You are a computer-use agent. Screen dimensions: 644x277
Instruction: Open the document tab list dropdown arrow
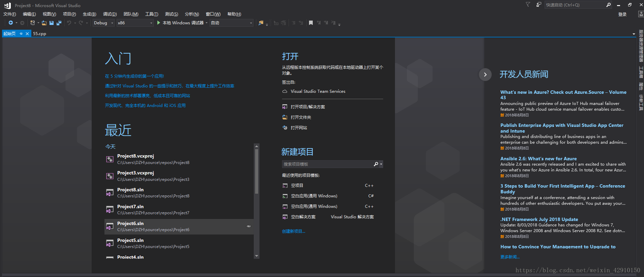coord(634,34)
